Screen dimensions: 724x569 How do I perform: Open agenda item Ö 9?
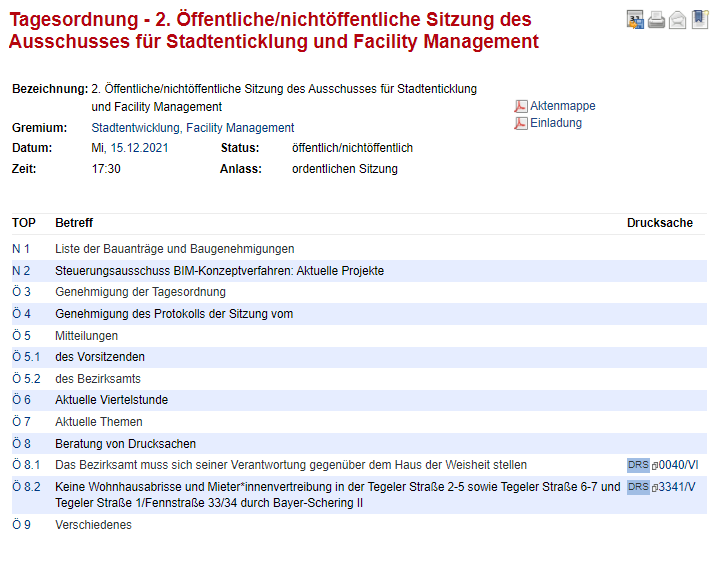click(21, 525)
